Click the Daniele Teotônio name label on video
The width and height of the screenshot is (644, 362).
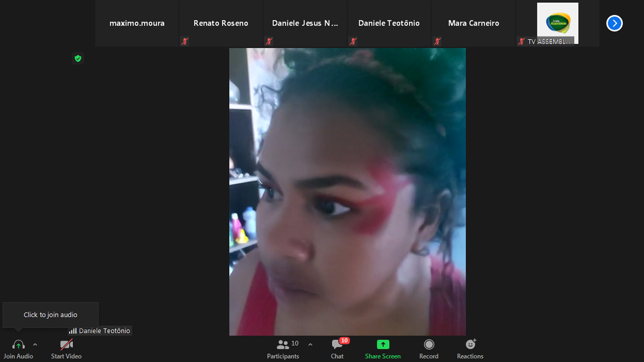pos(104,331)
